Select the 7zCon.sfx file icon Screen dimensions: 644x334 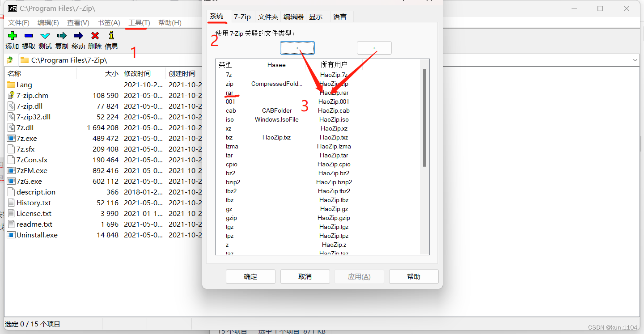tap(11, 160)
